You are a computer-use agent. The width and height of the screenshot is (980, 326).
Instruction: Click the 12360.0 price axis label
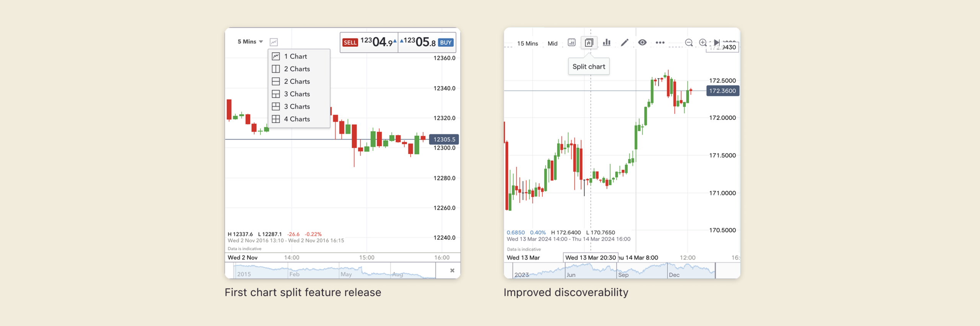[444, 58]
